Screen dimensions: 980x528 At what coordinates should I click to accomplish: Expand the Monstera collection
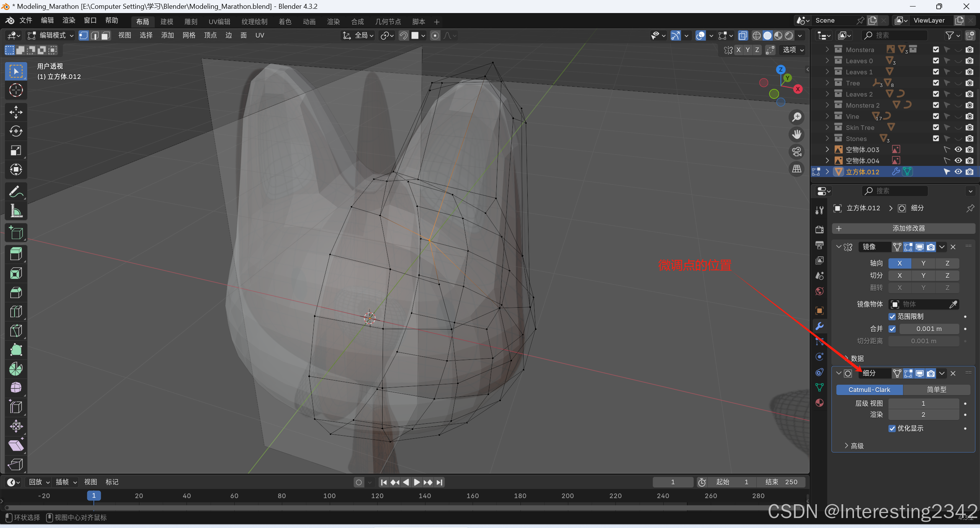[x=827, y=49]
